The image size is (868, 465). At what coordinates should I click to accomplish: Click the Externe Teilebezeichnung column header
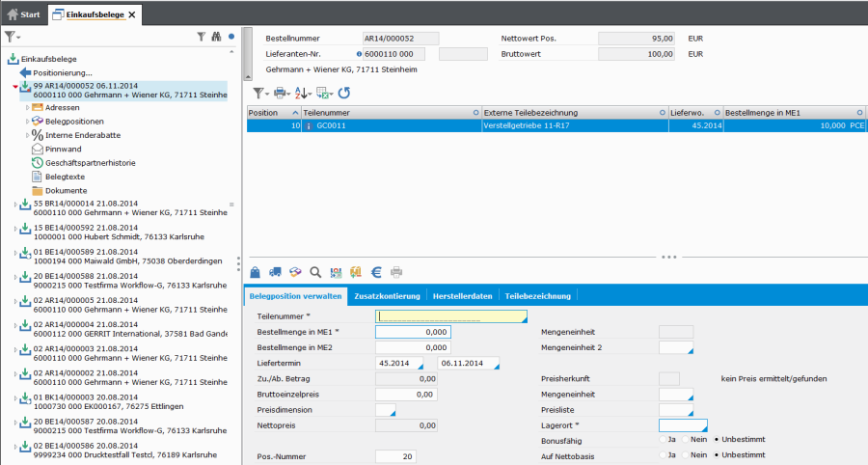[x=575, y=112]
